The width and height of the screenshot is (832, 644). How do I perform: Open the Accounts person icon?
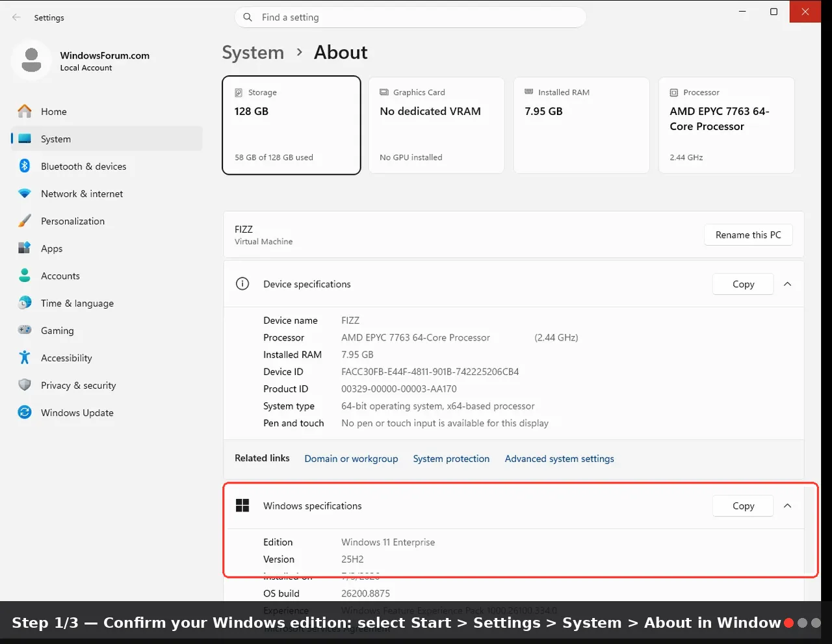25,276
